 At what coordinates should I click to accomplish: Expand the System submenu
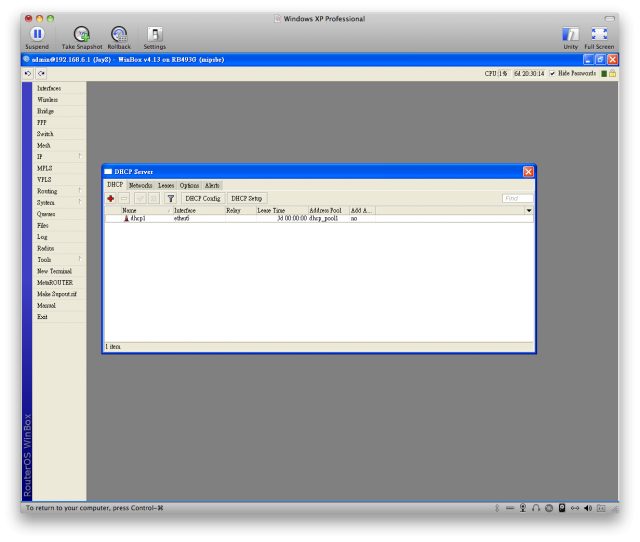coord(80,202)
